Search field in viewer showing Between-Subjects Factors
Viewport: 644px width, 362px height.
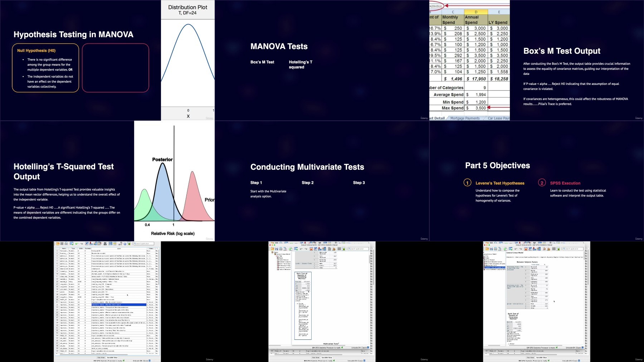pyautogui.click(x=573, y=249)
